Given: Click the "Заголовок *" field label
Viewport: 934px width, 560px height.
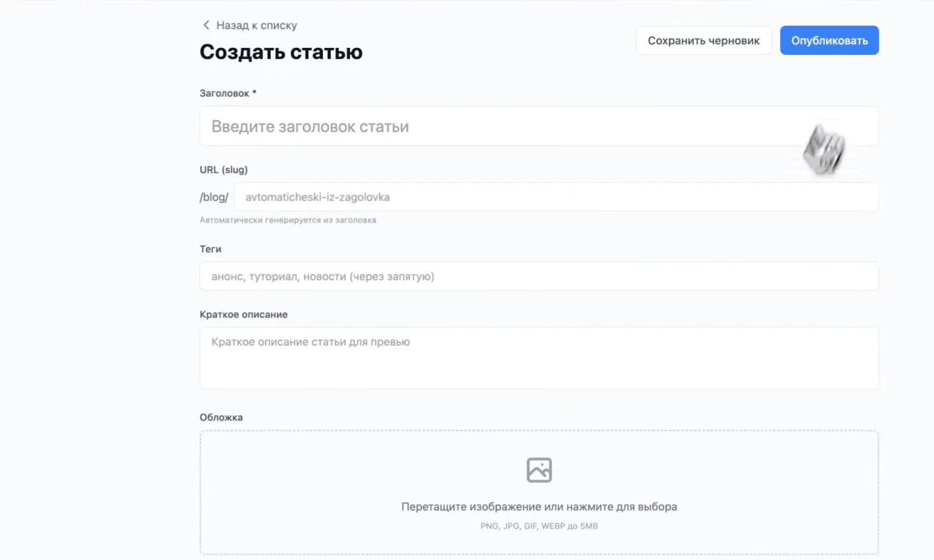Looking at the screenshot, I should [x=228, y=93].
